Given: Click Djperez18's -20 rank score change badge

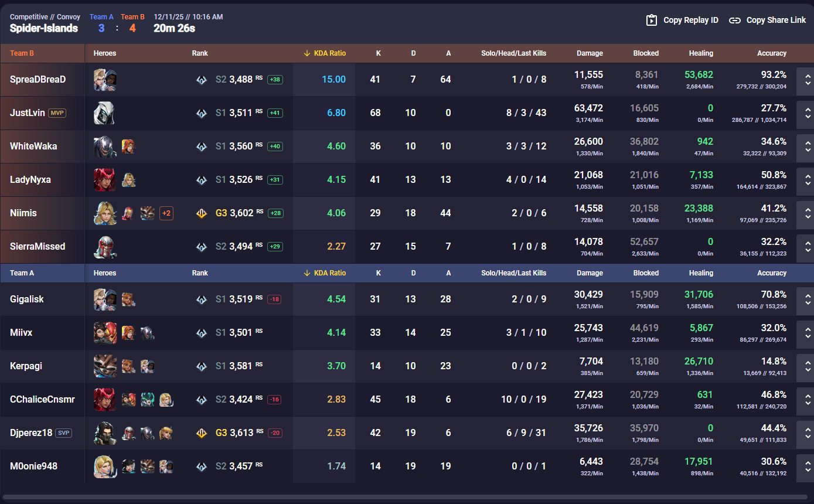Looking at the screenshot, I should 275,433.
